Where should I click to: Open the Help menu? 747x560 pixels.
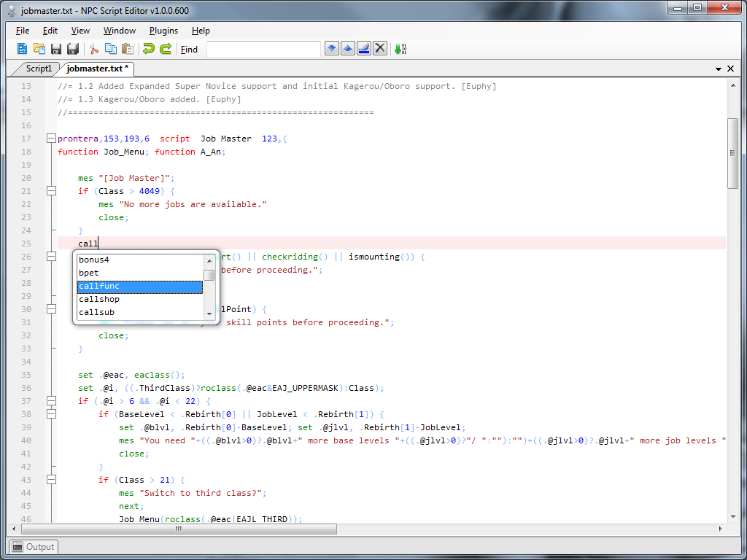201,31
